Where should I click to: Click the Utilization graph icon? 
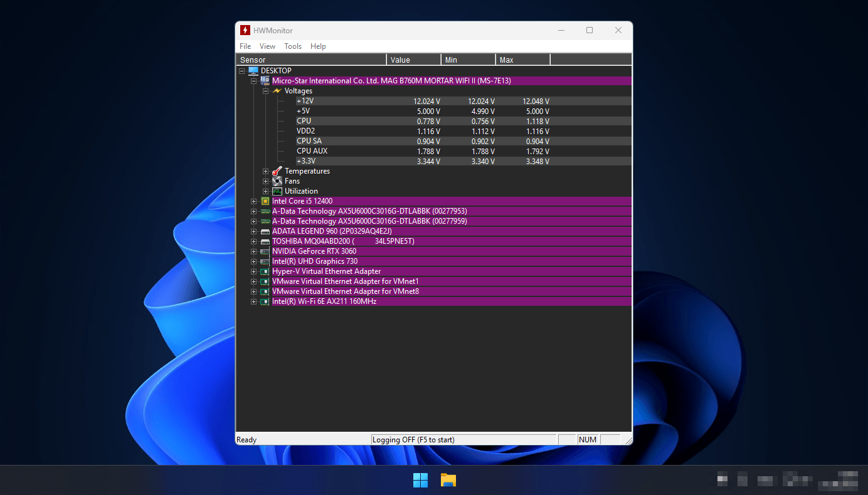(x=277, y=191)
